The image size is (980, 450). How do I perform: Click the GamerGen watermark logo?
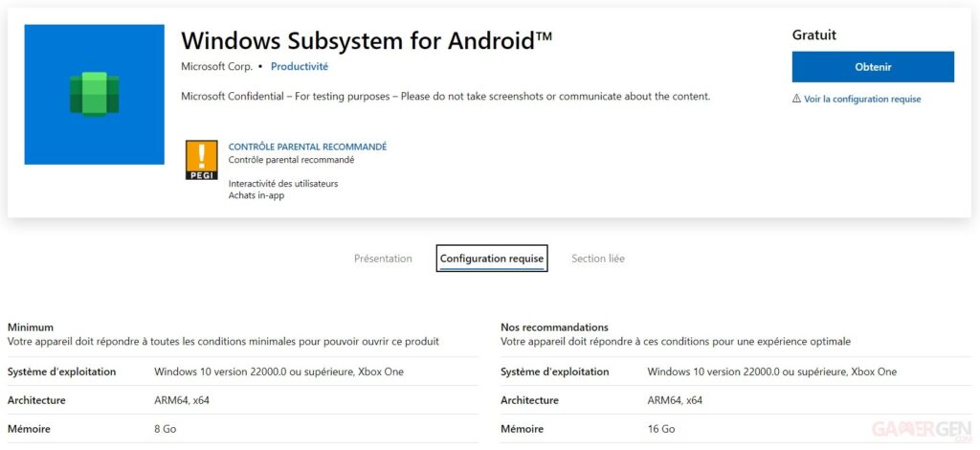(x=922, y=429)
